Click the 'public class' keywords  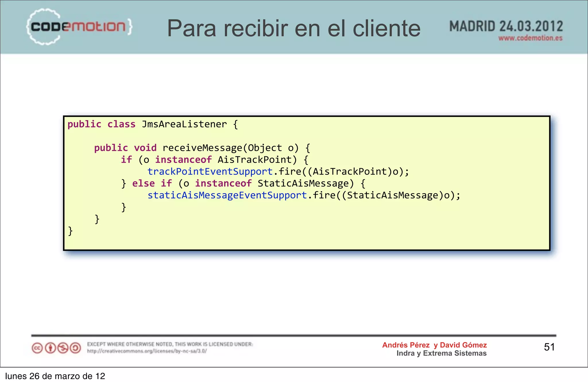[x=101, y=124]
